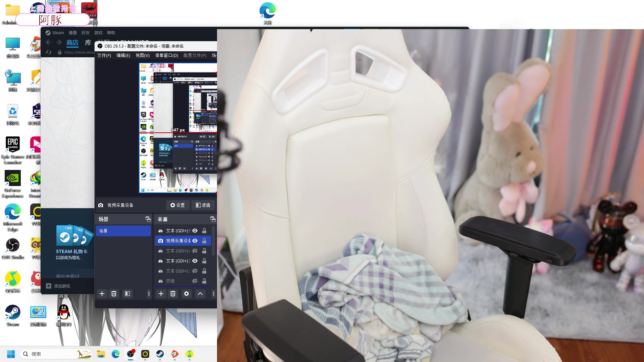Open GeForce Experience desktop icon
The height and width of the screenshot is (362, 644).
13,184
